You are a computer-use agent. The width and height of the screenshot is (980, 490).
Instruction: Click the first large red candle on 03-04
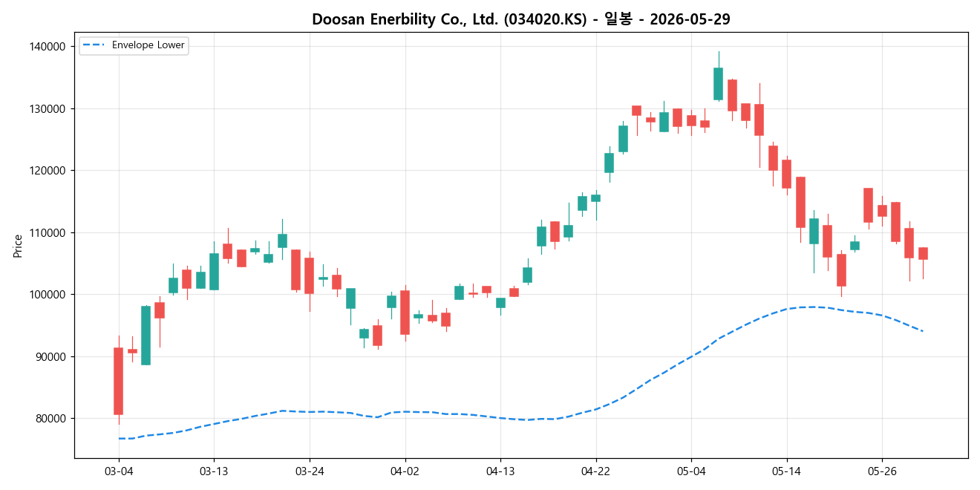coord(118,381)
